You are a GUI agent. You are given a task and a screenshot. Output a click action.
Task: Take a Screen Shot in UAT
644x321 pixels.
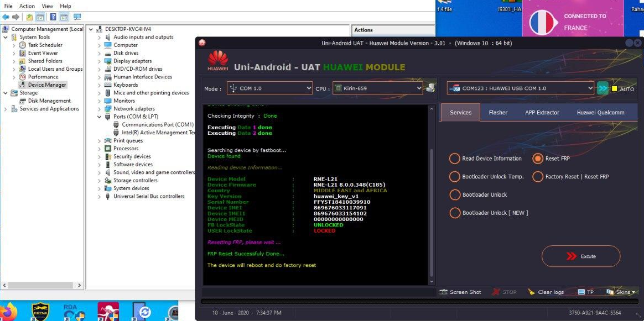tap(460, 292)
